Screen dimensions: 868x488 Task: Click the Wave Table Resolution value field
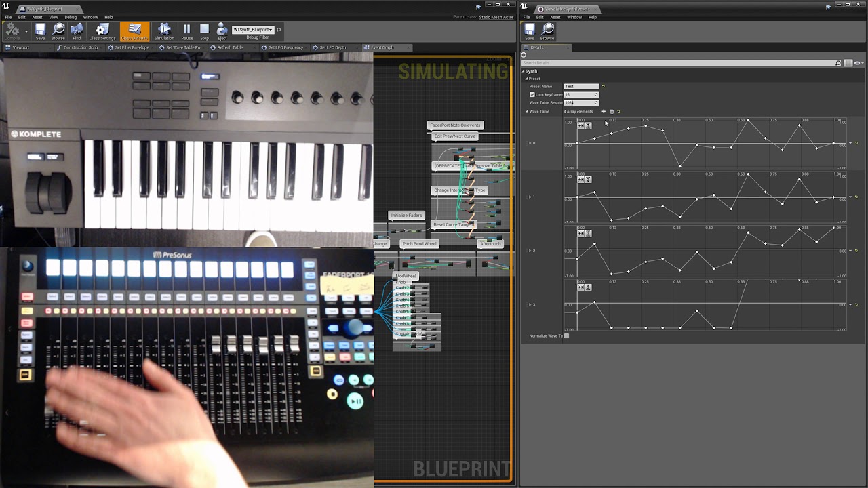click(x=581, y=103)
